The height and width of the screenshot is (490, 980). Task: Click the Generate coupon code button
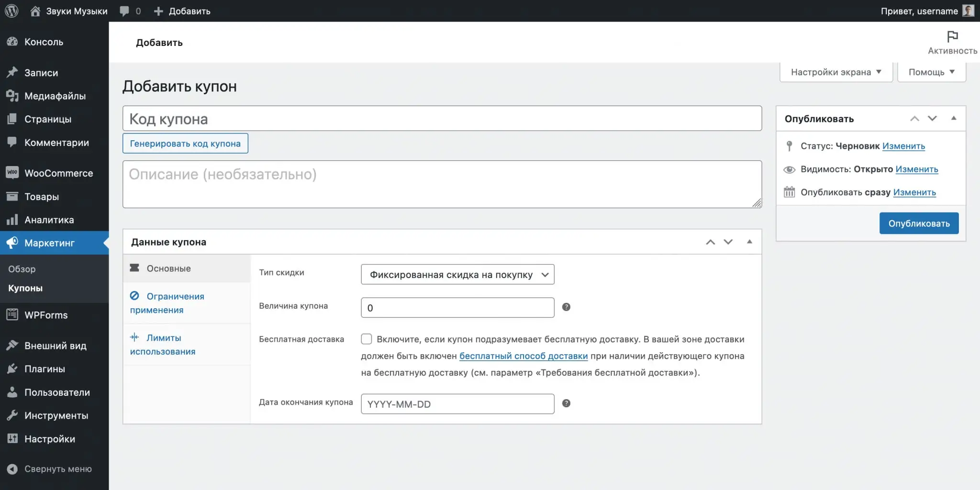(x=185, y=144)
